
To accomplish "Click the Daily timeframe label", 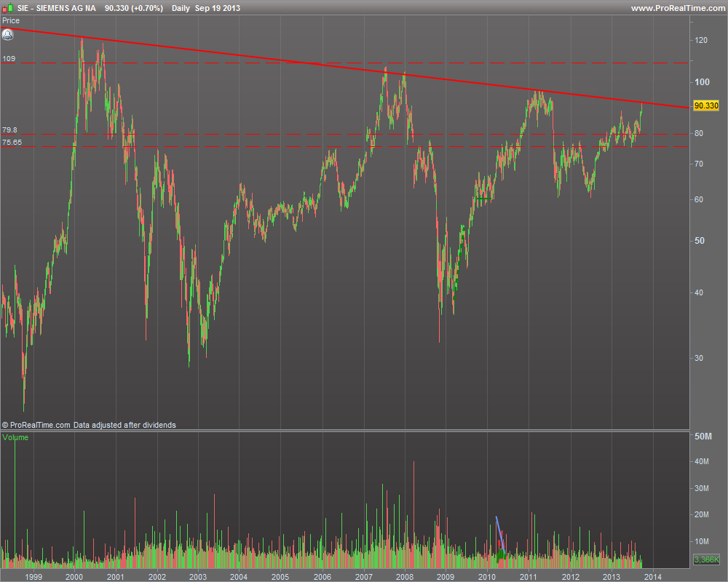I will pos(181,8).
